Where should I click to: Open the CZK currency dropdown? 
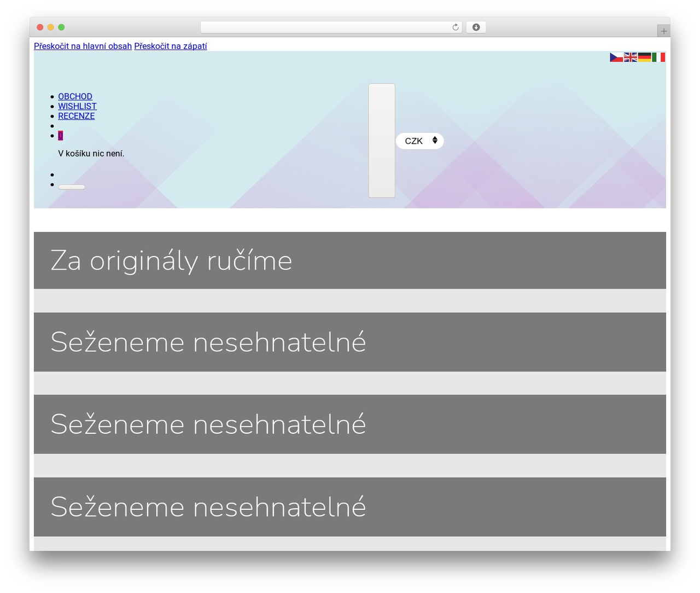coord(420,141)
